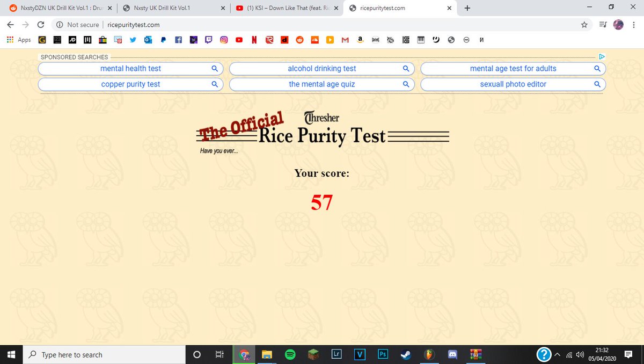Open the Cortana circle button
The image size is (644, 364).
196,354
